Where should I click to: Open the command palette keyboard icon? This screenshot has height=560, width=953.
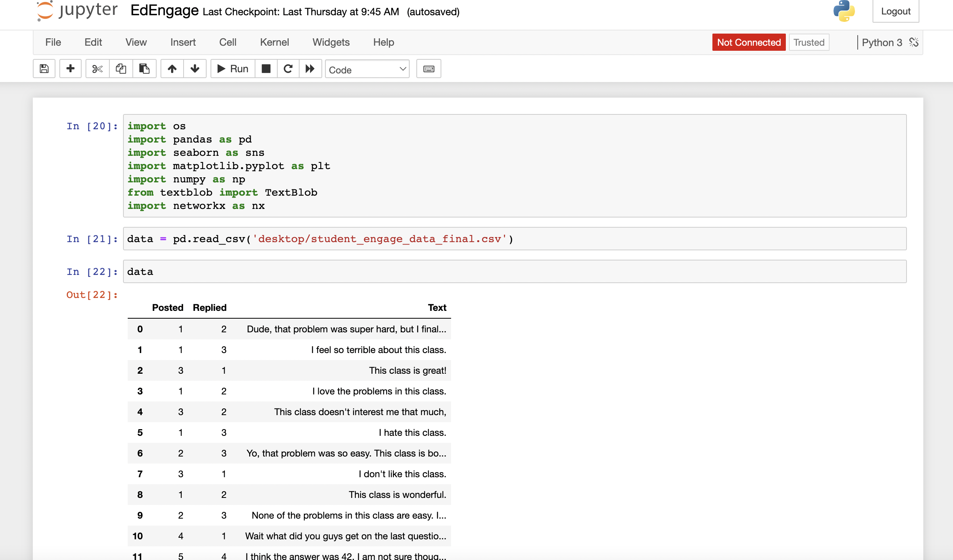[x=428, y=69]
